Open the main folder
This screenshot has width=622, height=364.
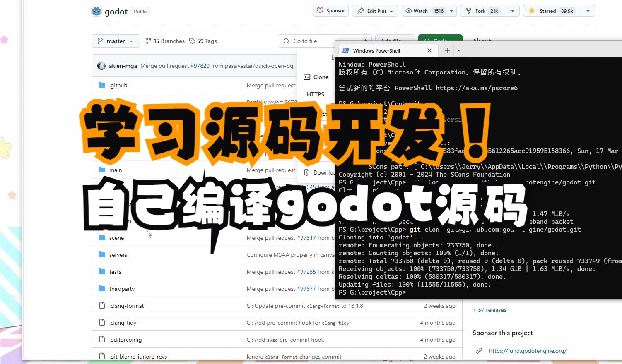[x=116, y=170]
